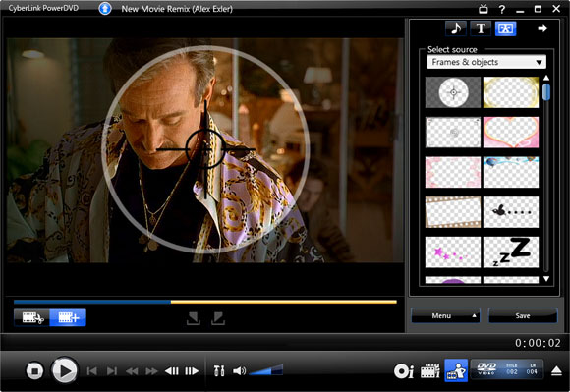
Task: Click the right arrow next-step icon
Action: (x=542, y=28)
